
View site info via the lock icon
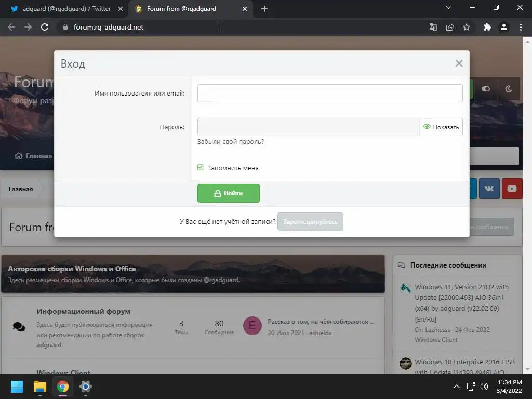point(65,27)
